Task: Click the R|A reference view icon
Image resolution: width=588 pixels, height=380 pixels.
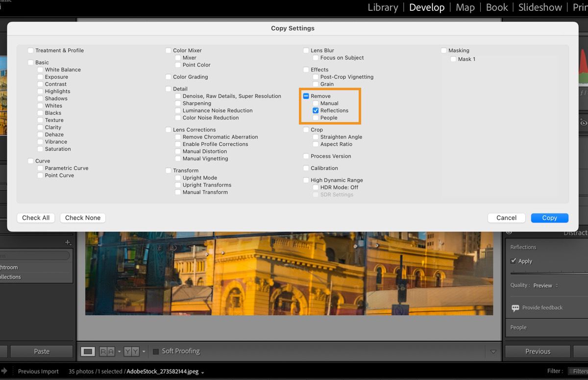Action: click(106, 352)
